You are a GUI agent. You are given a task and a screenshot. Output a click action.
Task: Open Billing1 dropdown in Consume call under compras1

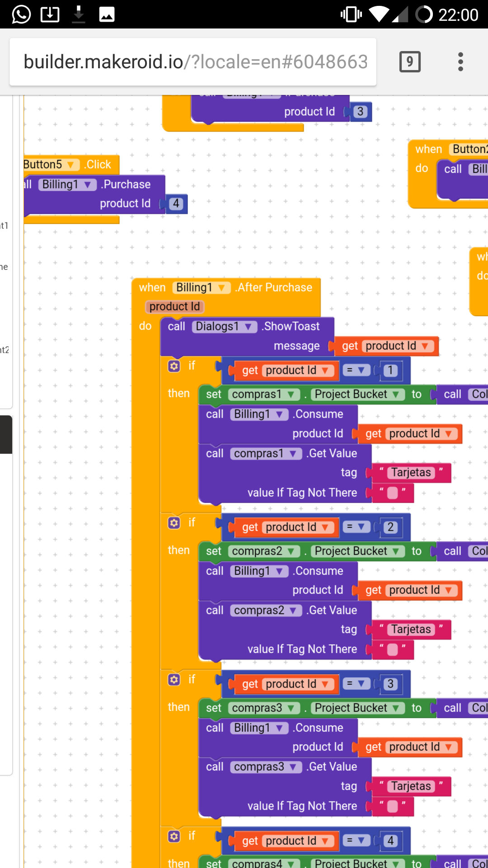(259, 414)
